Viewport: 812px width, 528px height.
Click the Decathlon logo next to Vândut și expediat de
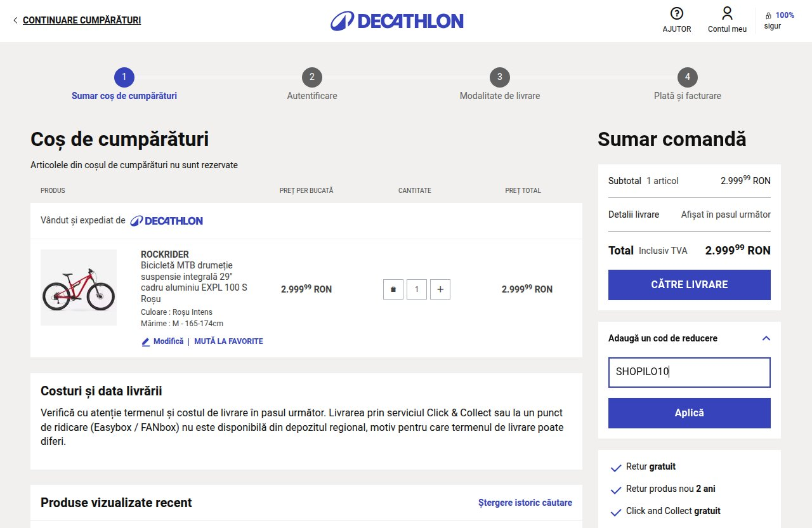tap(167, 221)
